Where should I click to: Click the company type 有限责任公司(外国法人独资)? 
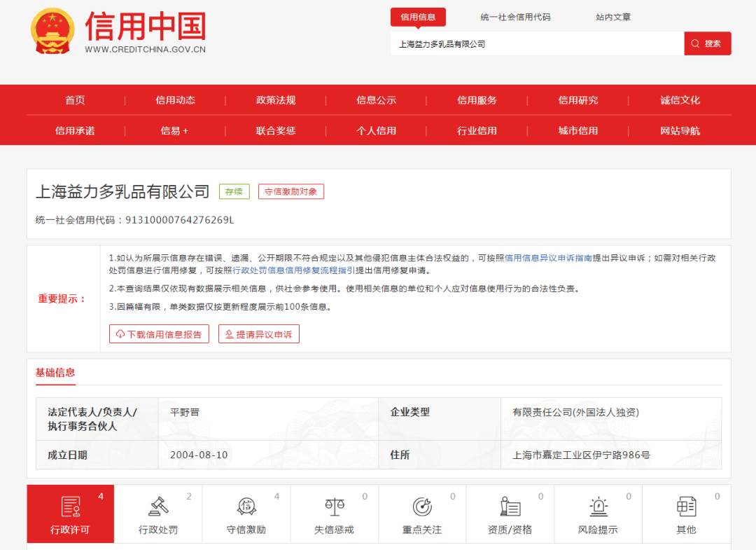point(575,412)
